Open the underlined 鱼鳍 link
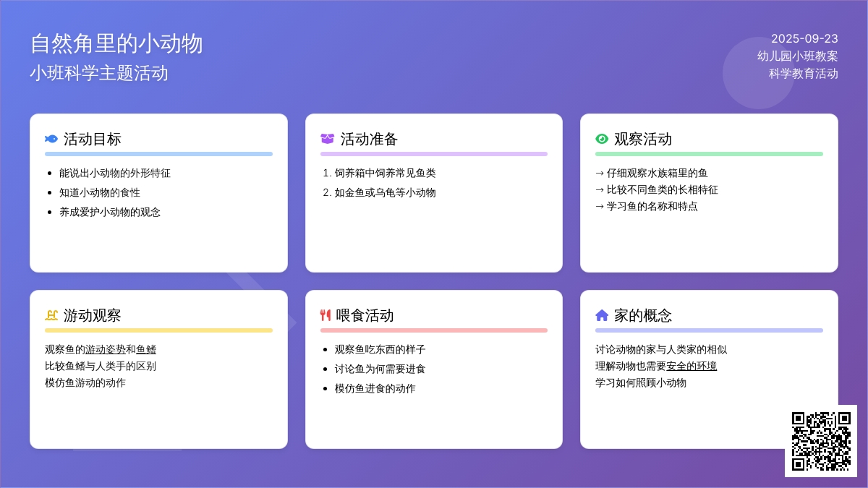 [146, 349]
